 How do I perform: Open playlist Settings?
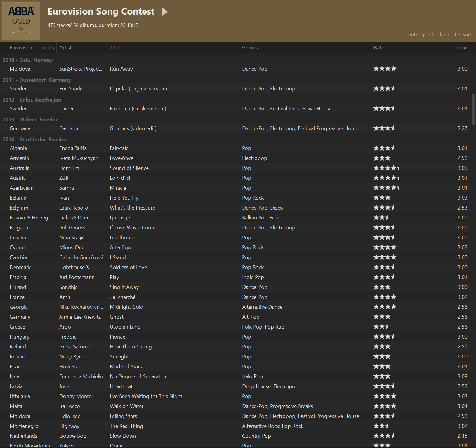coord(417,34)
